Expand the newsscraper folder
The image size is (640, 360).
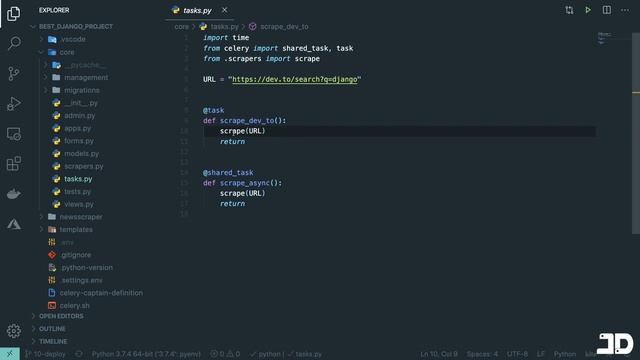click(x=81, y=217)
